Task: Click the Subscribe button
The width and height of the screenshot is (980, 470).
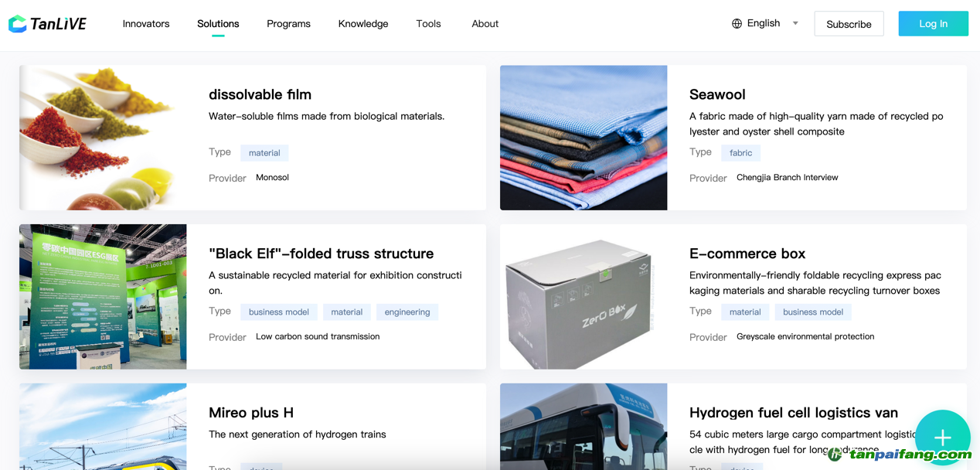Action: point(849,24)
